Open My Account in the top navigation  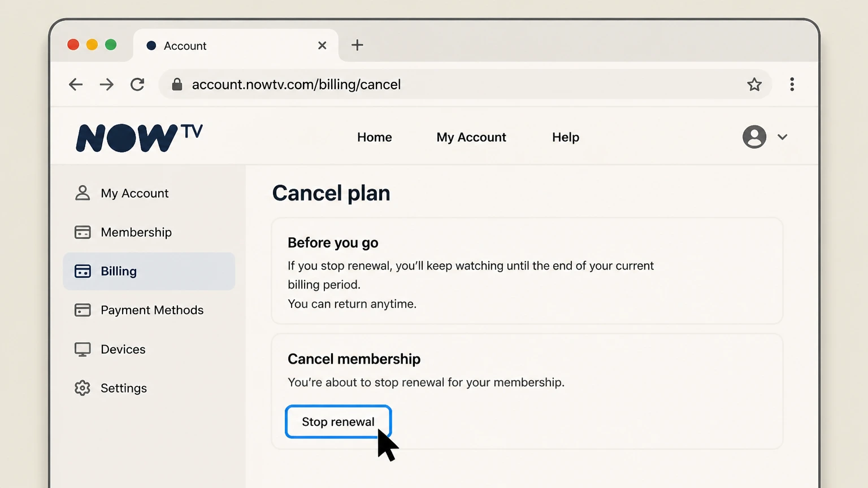[471, 137]
